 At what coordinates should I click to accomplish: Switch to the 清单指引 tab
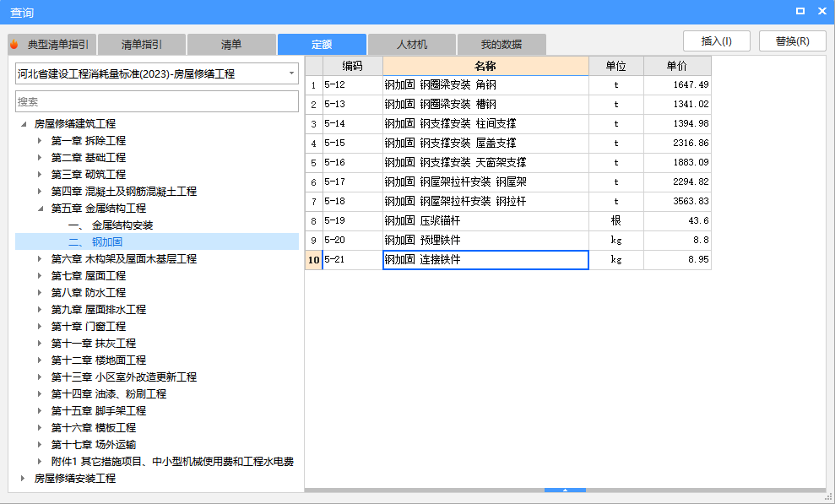coord(141,44)
